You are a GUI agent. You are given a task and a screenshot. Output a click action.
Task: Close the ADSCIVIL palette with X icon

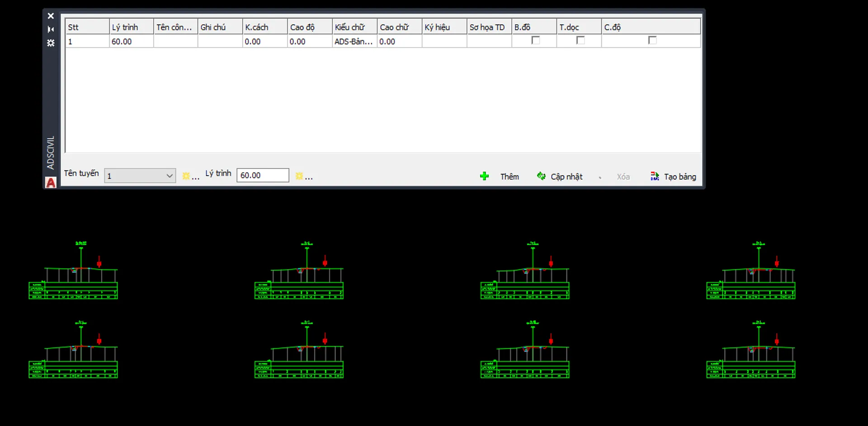coord(51,16)
